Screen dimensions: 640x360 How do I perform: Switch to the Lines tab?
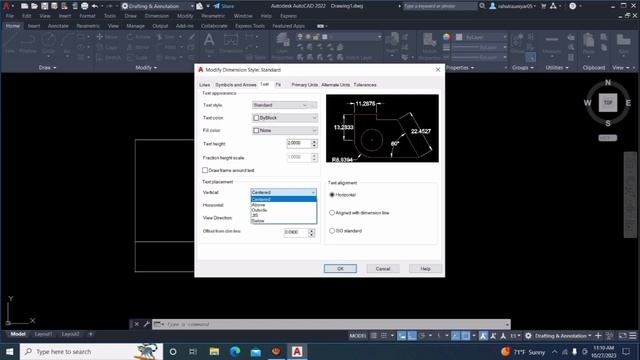click(x=204, y=85)
